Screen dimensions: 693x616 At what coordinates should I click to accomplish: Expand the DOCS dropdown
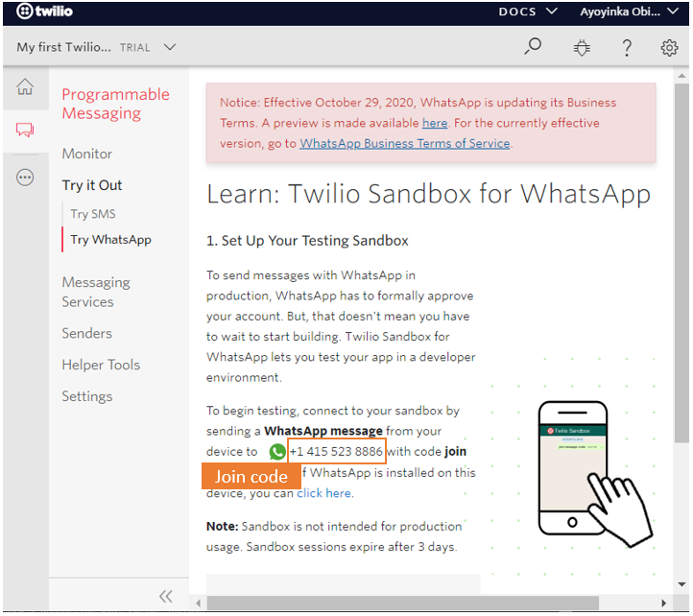pos(528,12)
